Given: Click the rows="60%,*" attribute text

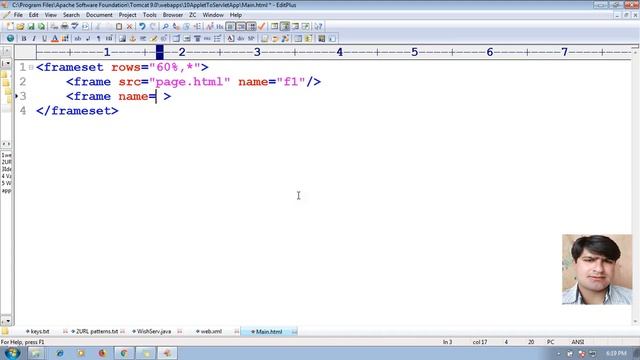Looking at the screenshot, I should [156, 67].
